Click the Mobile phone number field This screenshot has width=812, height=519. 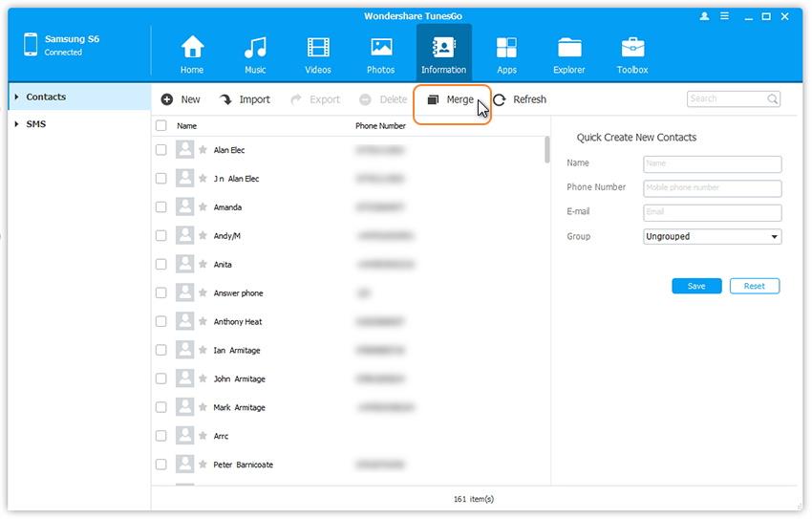click(x=713, y=188)
